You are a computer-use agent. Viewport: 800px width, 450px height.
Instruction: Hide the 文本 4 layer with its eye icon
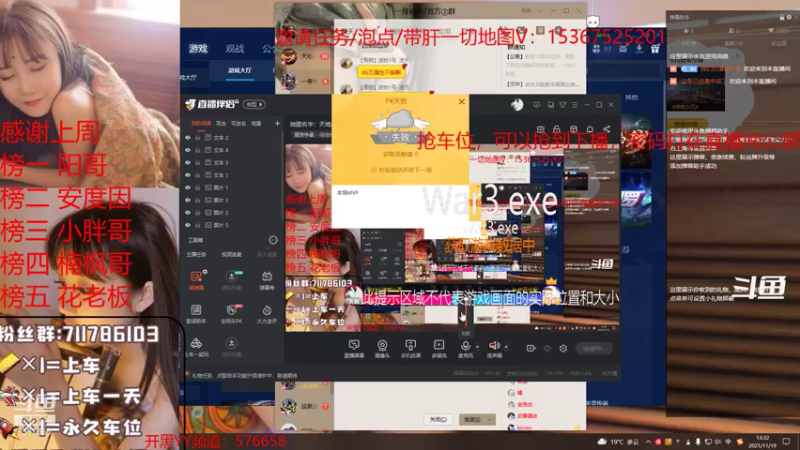[x=188, y=150]
